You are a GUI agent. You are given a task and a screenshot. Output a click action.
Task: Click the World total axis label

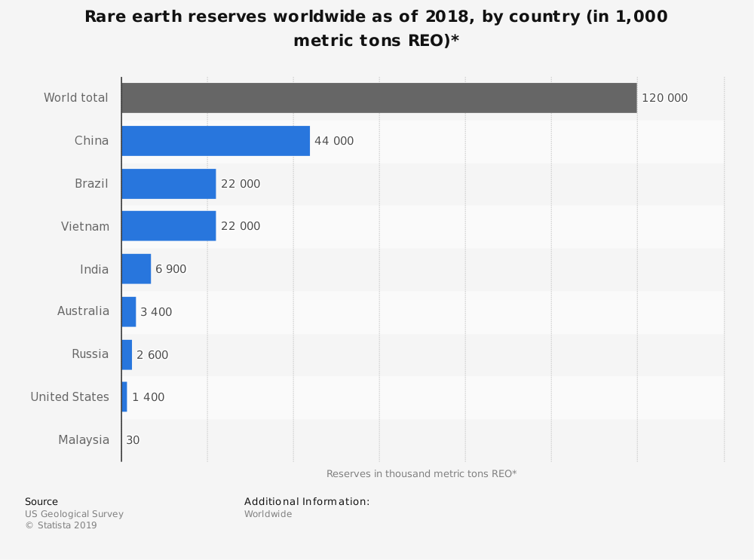click(75, 98)
